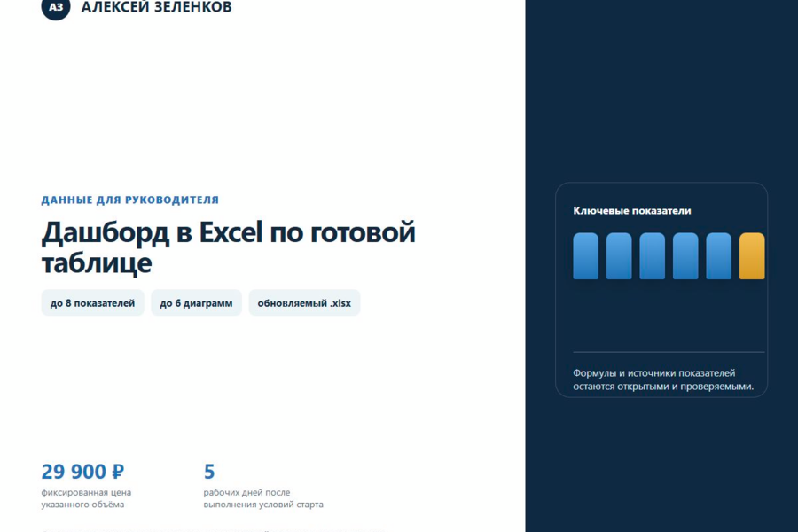798x532 pixels.
Task: Click the fourth blue chart bar
Action: pyautogui.click(x=685, y=256)
